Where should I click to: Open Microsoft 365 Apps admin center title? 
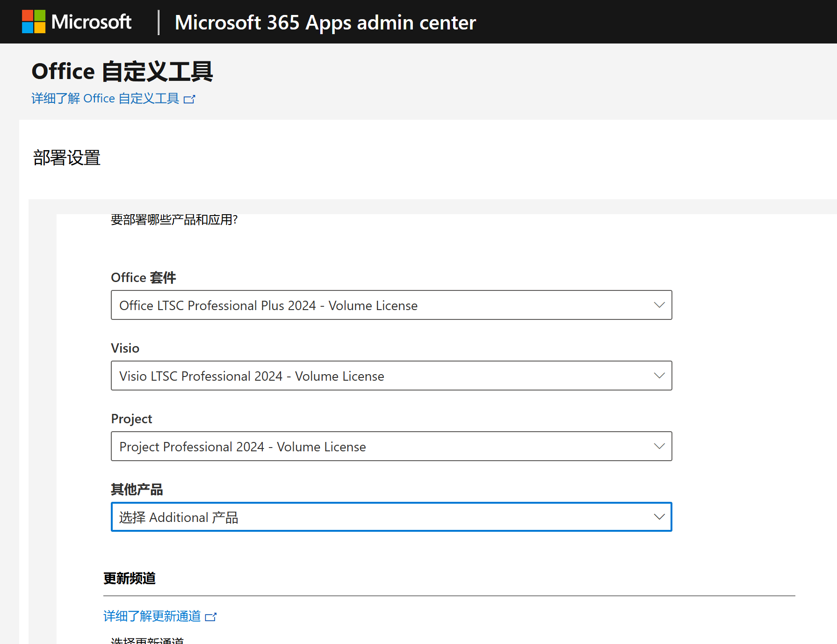[325, 22]
